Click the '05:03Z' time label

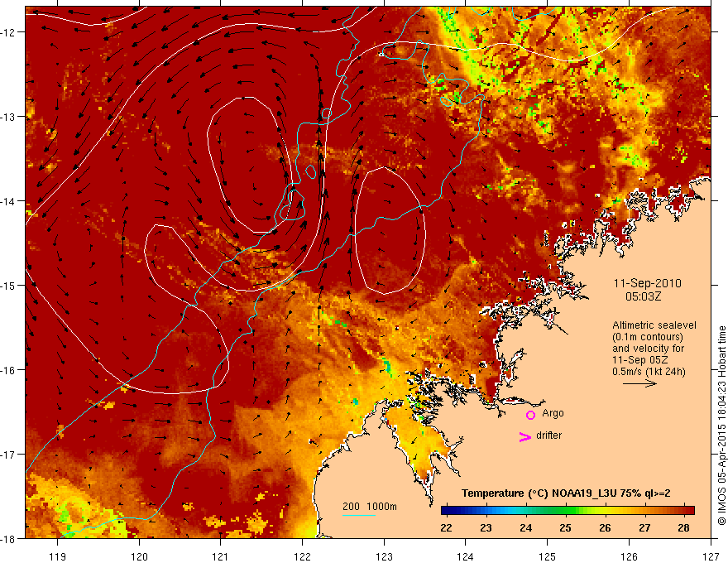tap(643, 296)
